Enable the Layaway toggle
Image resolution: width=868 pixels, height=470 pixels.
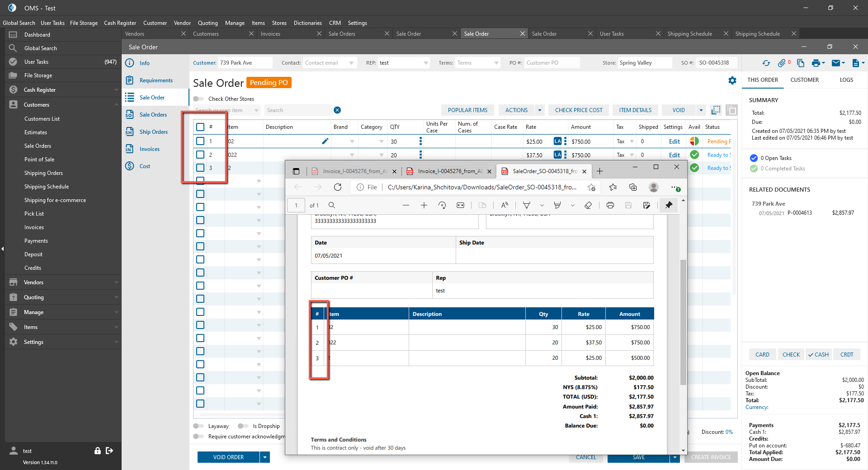pyautogui.click(x=198, y=426)
